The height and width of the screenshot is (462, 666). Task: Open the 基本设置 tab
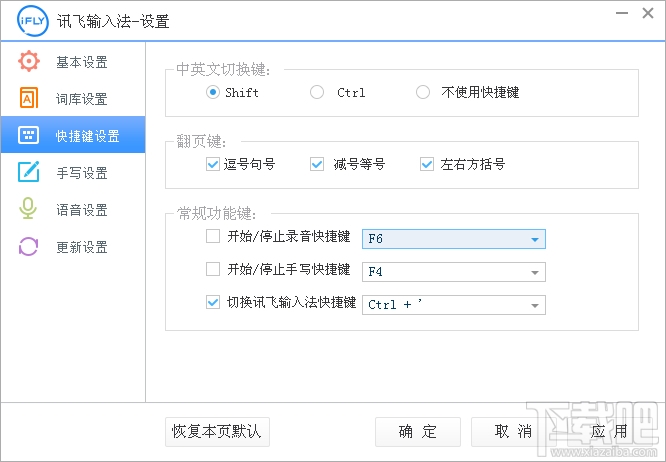pos(73,62)
